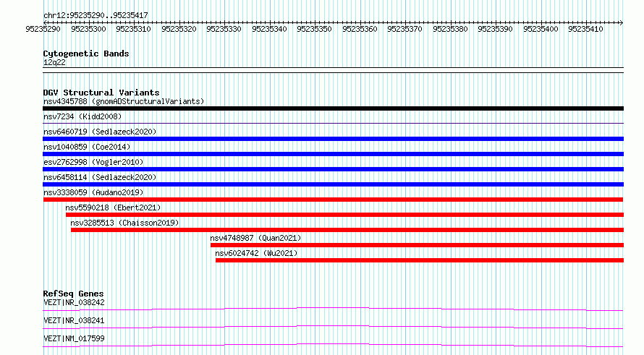
Task: Click ruler position 95235310
Action: pyautogui.click(x=133, y=29)
